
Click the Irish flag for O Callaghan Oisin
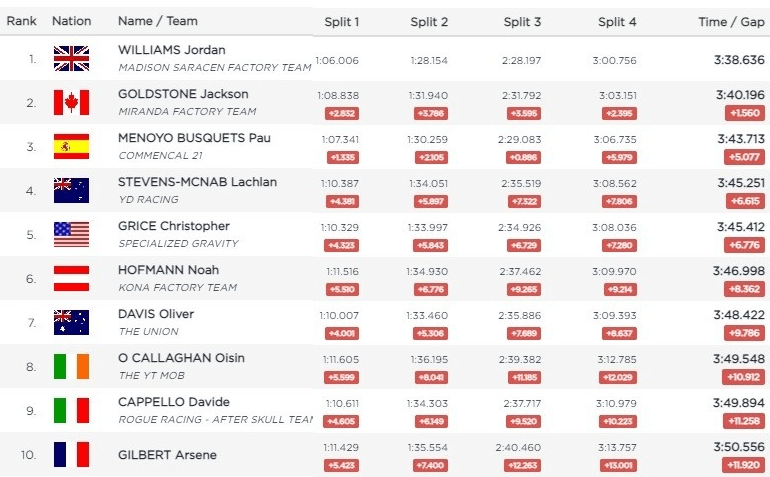click(x=71, y=367)
